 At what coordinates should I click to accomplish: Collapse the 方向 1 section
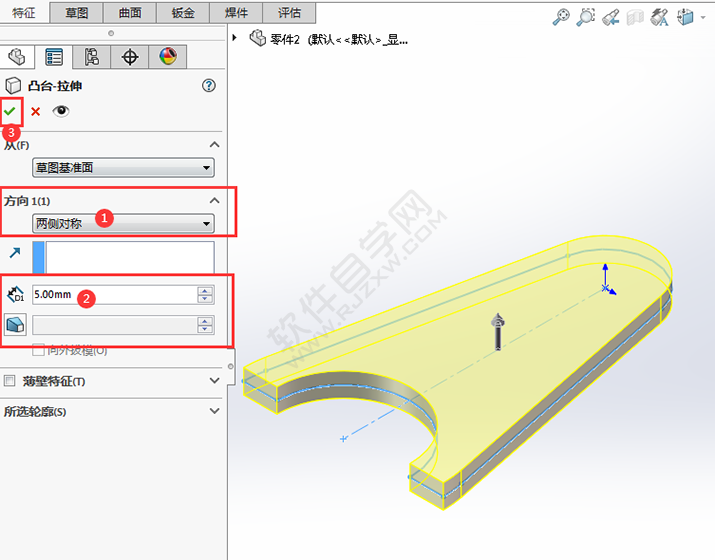click(214, 201)
